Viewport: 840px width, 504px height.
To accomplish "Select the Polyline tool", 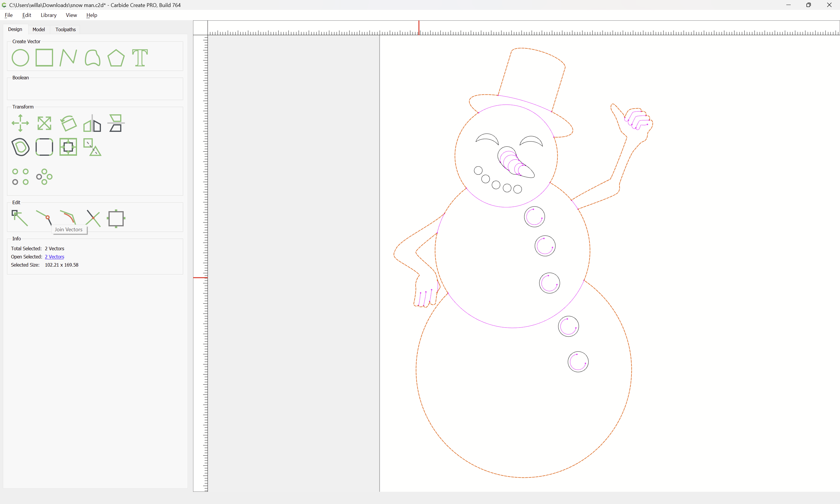I will [x=68, y=58].
